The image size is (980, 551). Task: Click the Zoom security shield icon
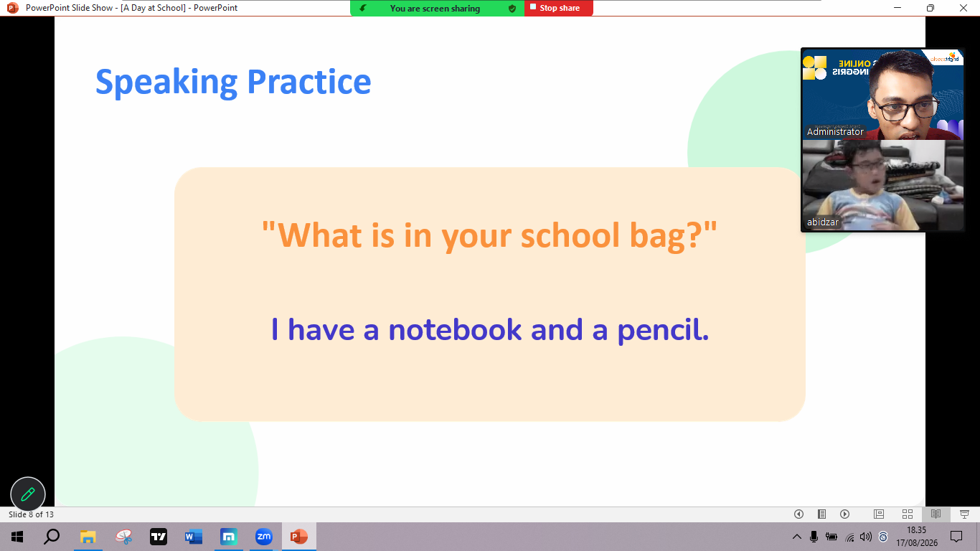pos(512,9)
